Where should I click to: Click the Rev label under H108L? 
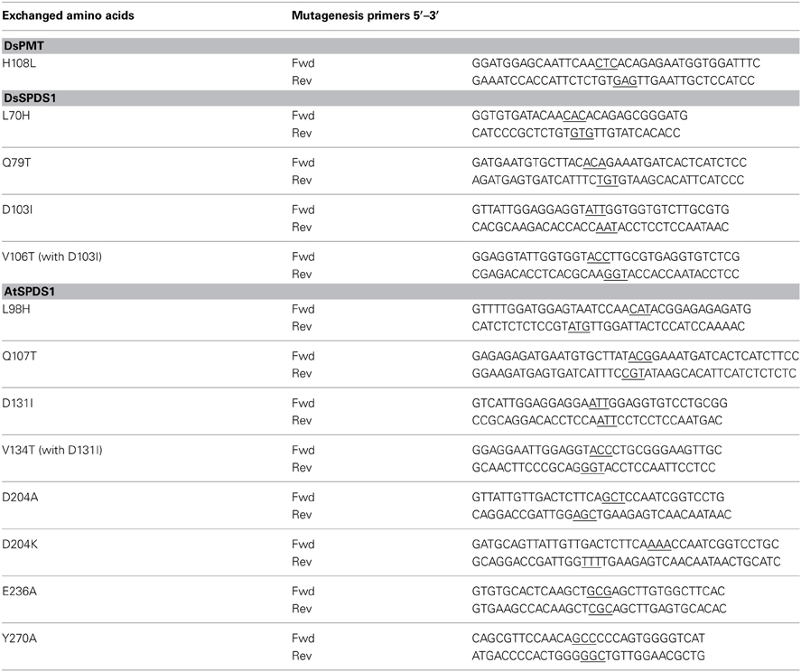pos(302,80)
